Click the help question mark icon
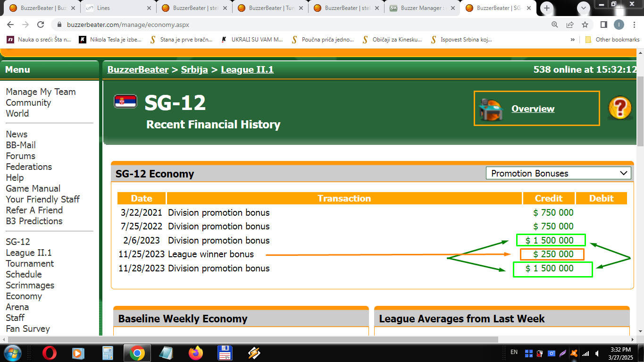 coord(620,108)
